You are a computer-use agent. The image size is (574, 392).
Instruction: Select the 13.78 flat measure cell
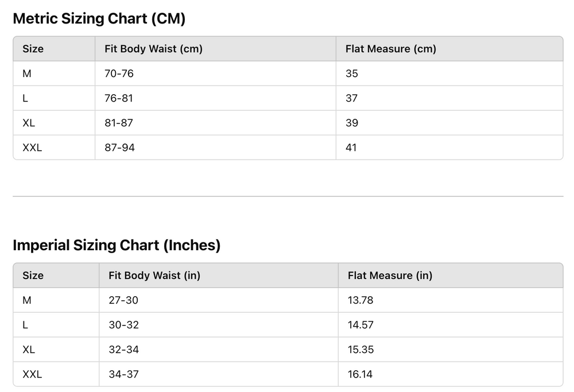[360, 300]
